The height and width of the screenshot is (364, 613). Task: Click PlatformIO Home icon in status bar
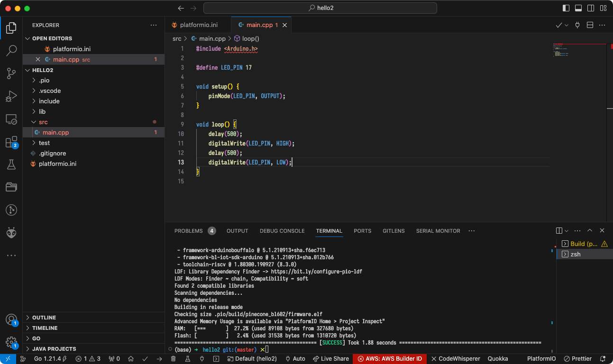click(131, 359)
